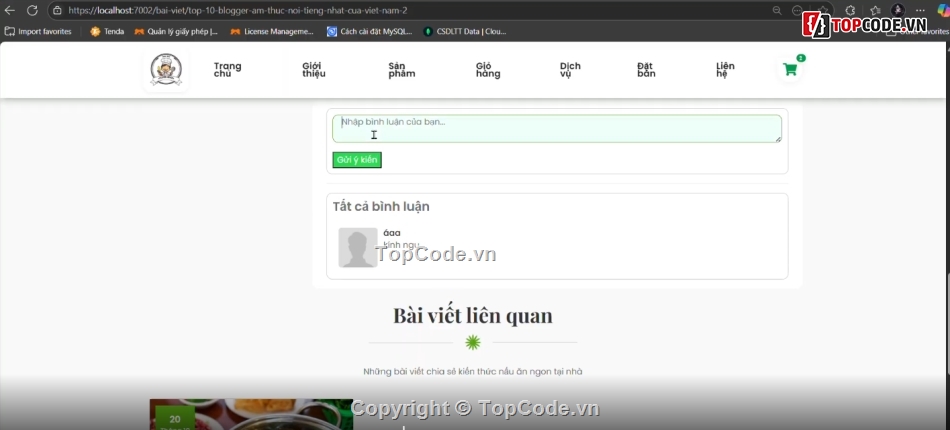Open the Quản lý giấy phép bookmark

pyautogui.click(x=176, y=31)
